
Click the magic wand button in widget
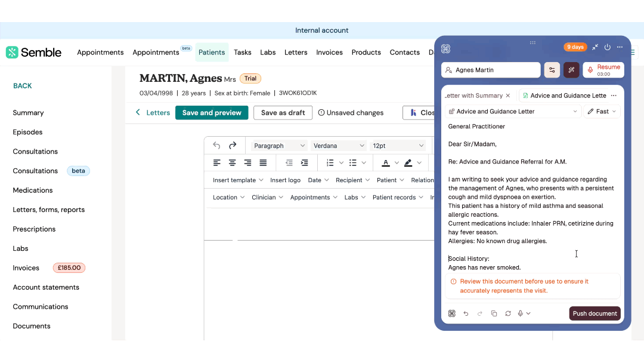pyautogui.click(x=571, y=70)
